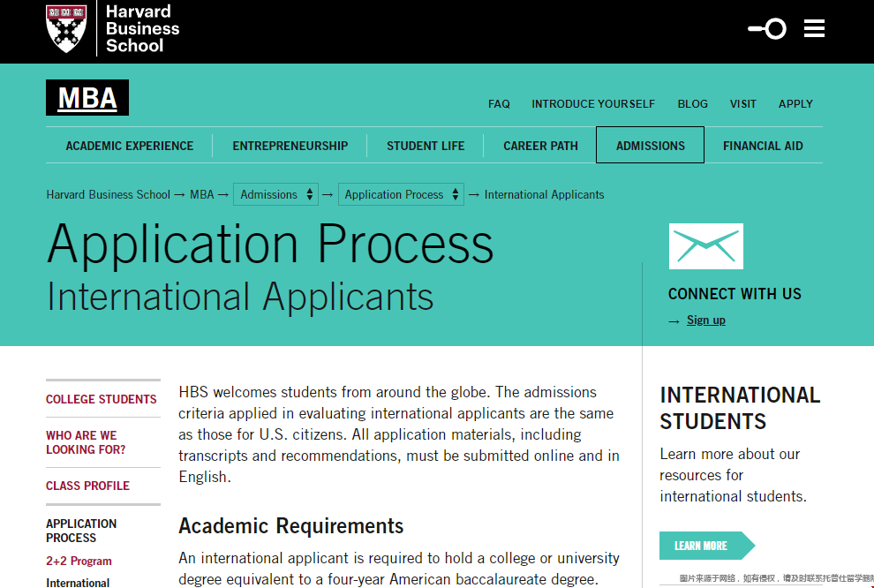The width and height of the screenshot is (874, 588).
Task: Open the search icon in header
Action: click(x=767, y=28)
